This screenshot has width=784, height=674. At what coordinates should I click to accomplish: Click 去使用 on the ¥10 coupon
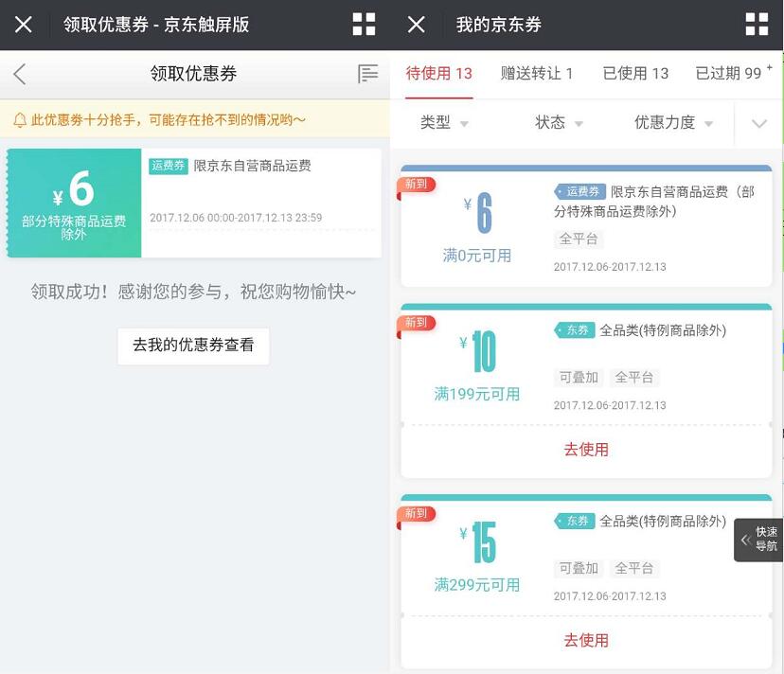pyautogui.click(x=586, y=450)
